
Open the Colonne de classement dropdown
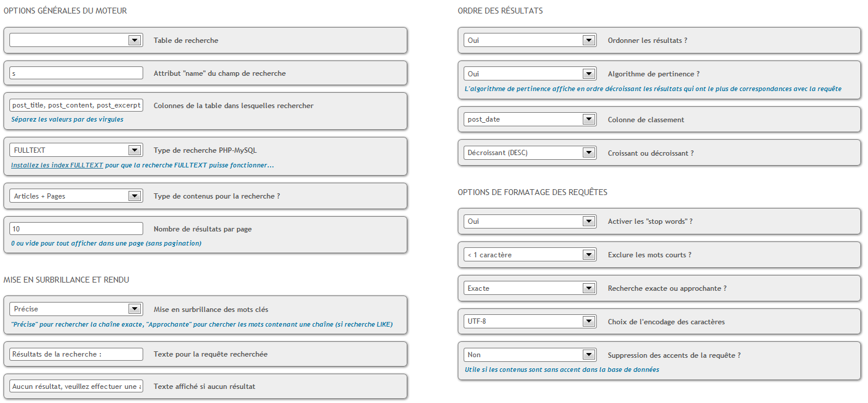530,119
